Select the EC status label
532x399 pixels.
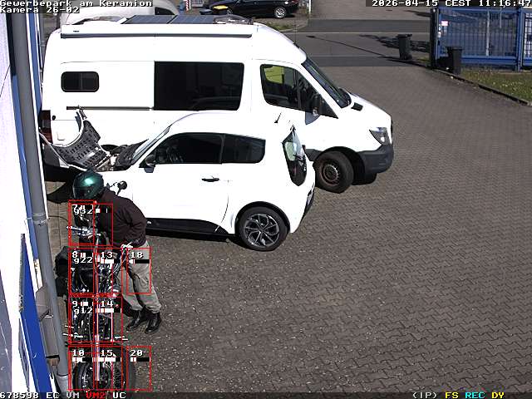click(52, 395)
